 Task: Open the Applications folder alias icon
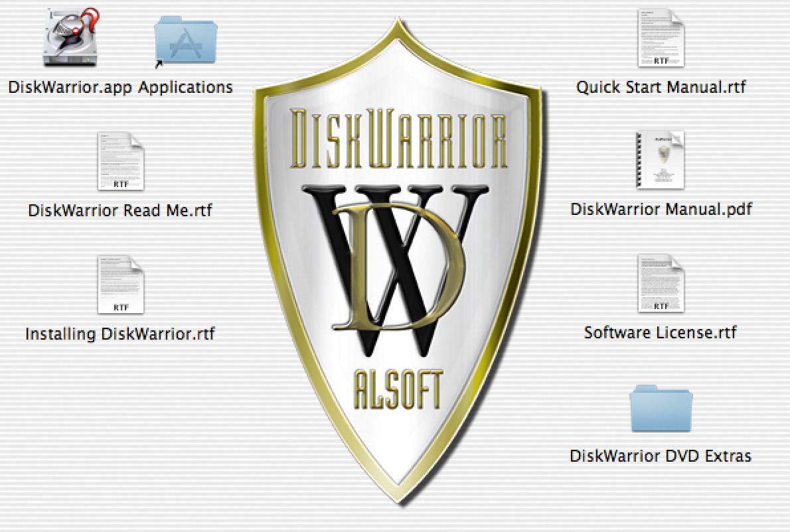(x=186, y=40)
